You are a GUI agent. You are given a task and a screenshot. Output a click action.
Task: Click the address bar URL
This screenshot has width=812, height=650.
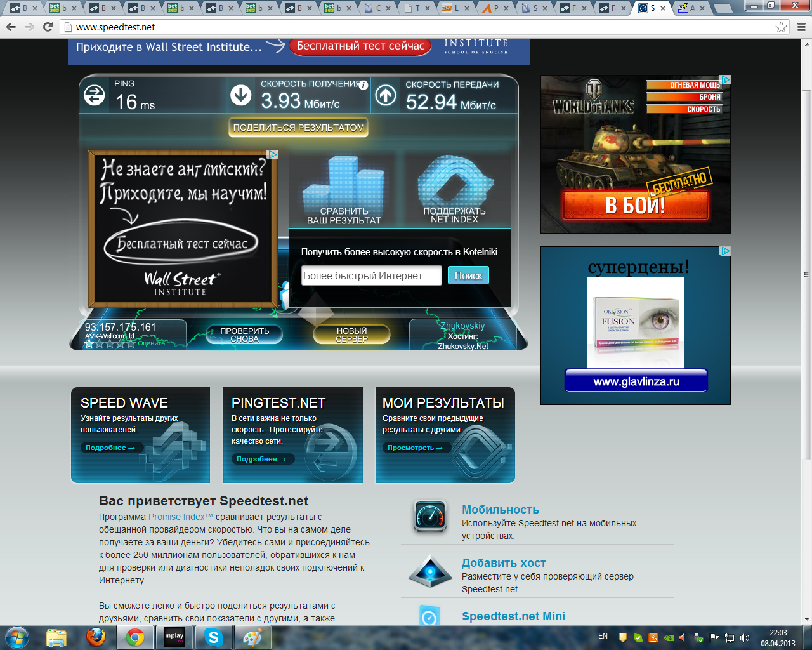(115, 27)
